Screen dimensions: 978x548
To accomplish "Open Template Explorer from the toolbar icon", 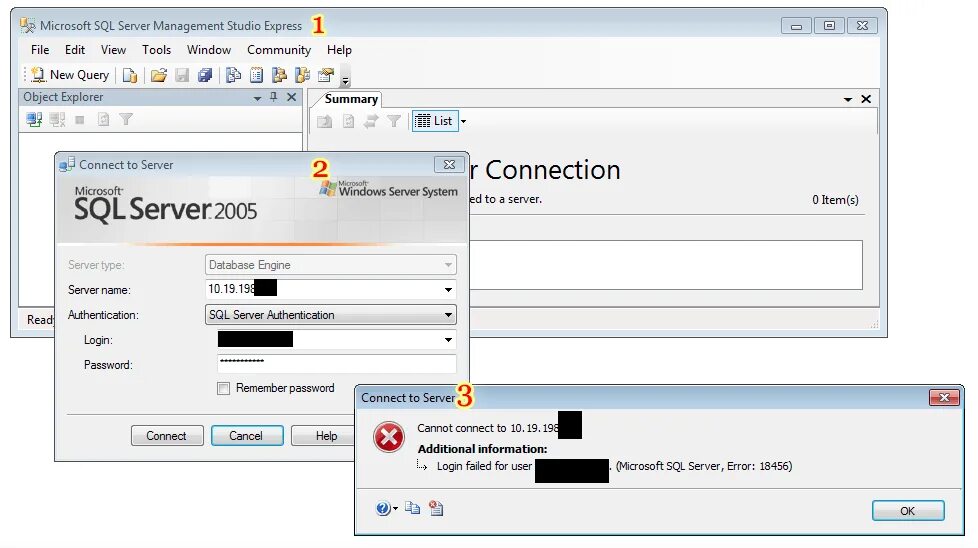I will [x=303, y=75].
